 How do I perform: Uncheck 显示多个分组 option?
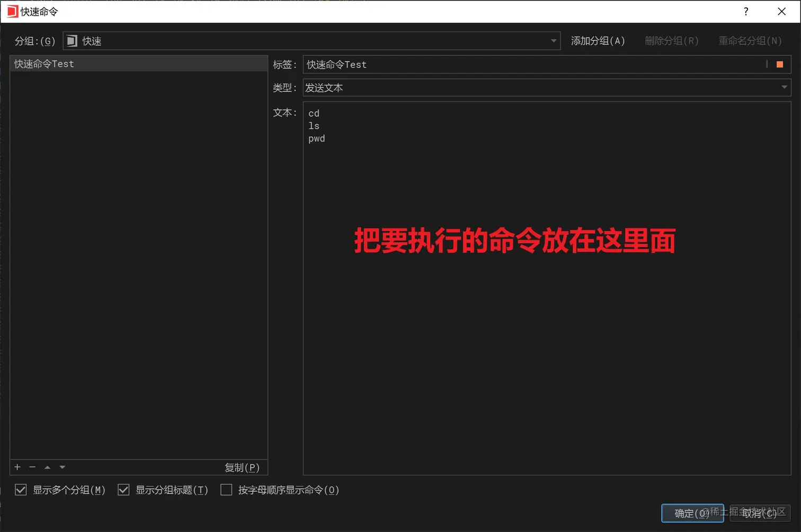(x=21, y=490)
